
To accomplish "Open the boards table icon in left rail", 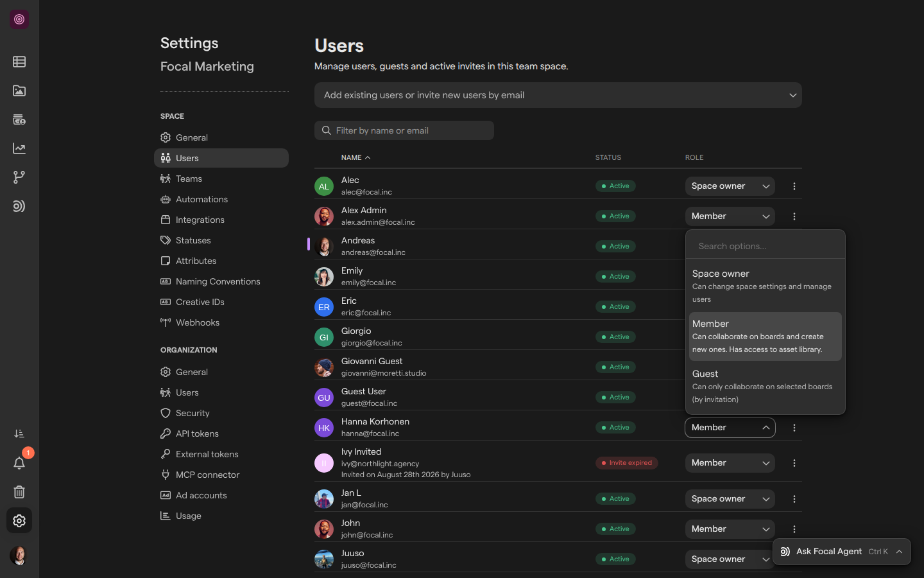I will click(19, 62).
